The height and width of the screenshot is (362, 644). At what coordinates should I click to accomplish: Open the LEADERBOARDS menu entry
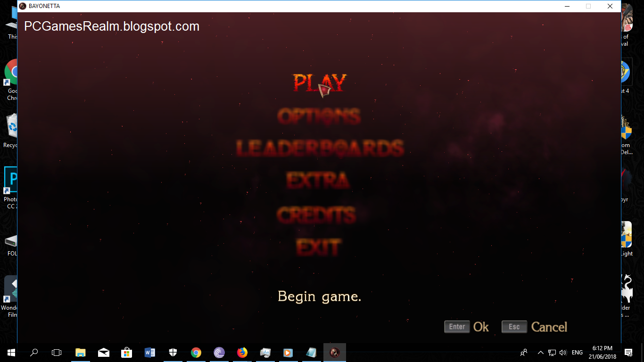click(x=320, y=148)
